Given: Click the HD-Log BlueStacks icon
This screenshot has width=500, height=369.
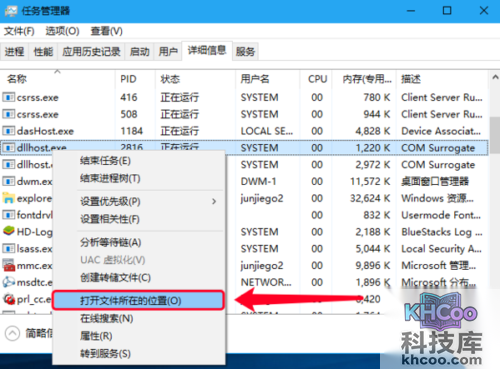Looking at the screenshot, I should pyautogui.click(x=9, y=231).
